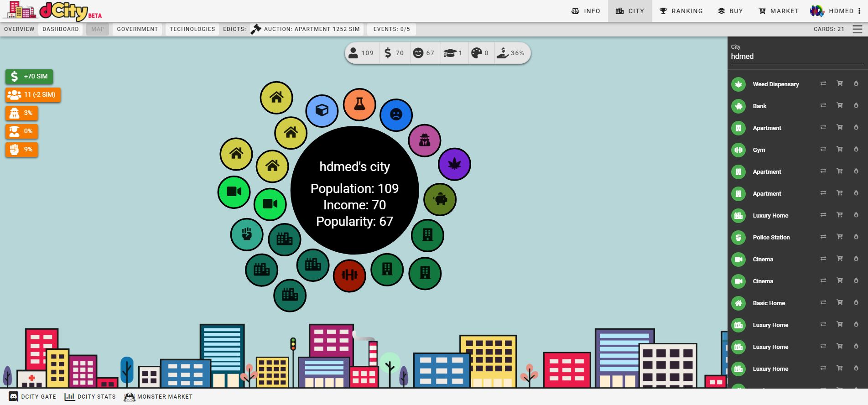Click the popularity stat showing 67

[x=424, y=53]
